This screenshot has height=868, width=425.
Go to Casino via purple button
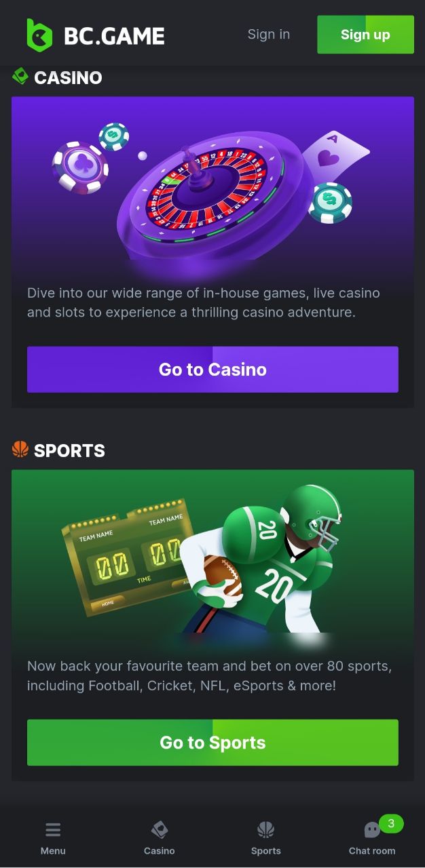pos(212,370)
